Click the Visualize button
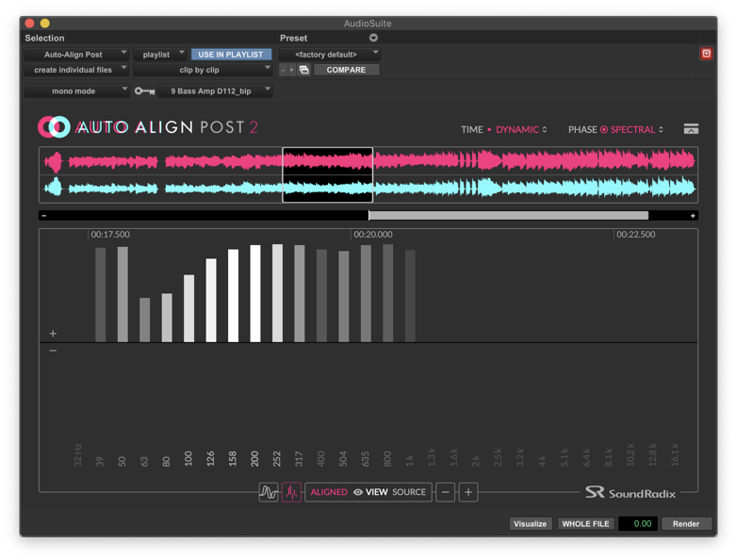Image resolution: width=737 pixels, height=560 pixels. pyautogui.click(x=530, y=524)
